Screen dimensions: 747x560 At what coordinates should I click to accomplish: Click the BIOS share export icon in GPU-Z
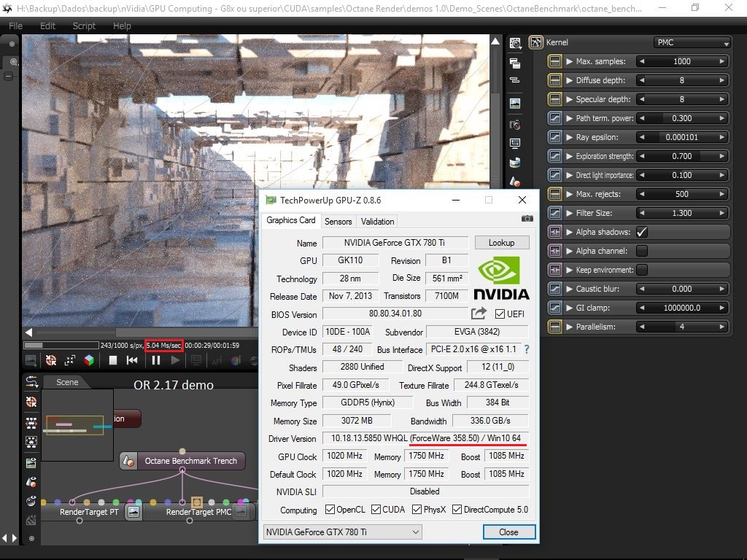479,314
